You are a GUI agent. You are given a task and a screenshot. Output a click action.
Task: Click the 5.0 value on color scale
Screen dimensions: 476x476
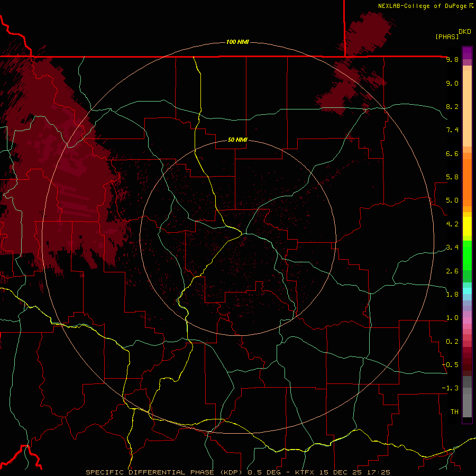tap(452, 200)
